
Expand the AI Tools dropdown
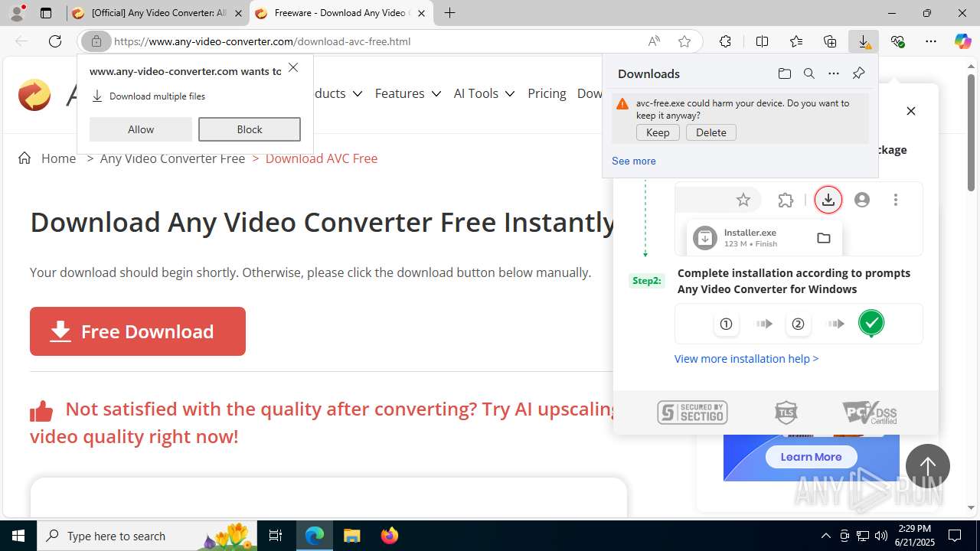point(510,93)
